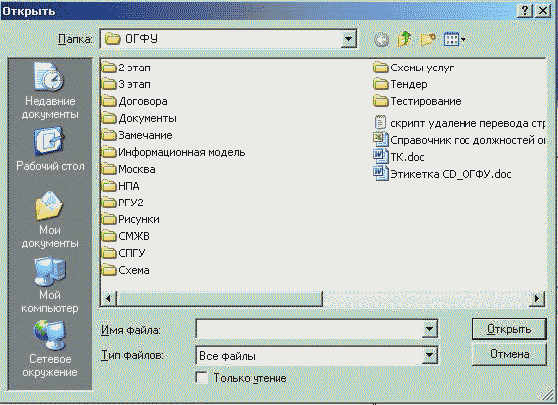Image resolution: width=558 pixels, height=405 pixels.
Task: Click the right arrow of horizontal scrollbar
Action: point(537,298)
